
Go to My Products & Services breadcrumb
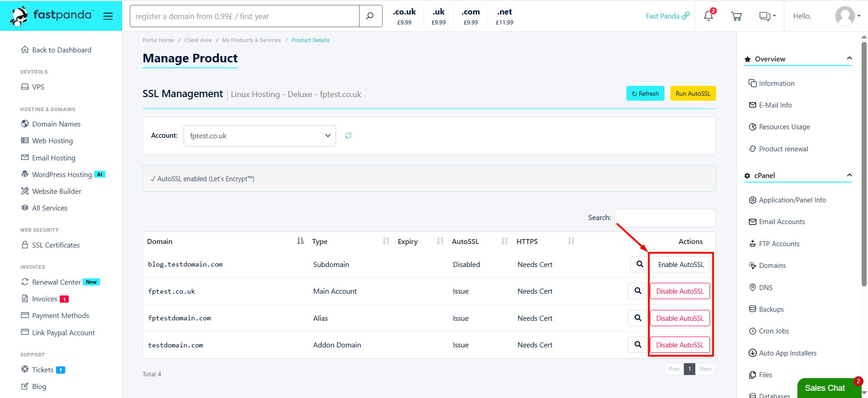(x=251, y=40)
